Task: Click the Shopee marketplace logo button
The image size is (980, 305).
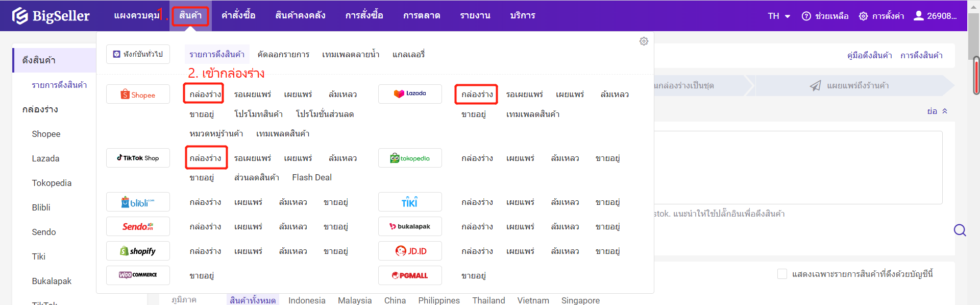Action: click(138, 95)
